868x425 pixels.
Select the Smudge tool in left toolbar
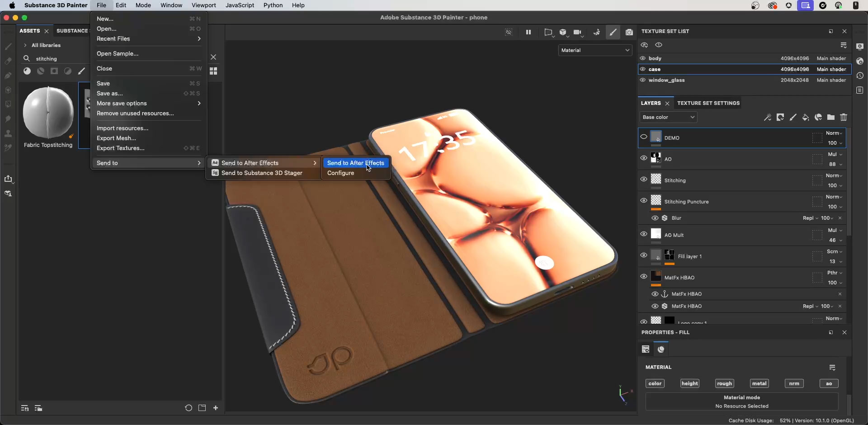tap(8, 119)
